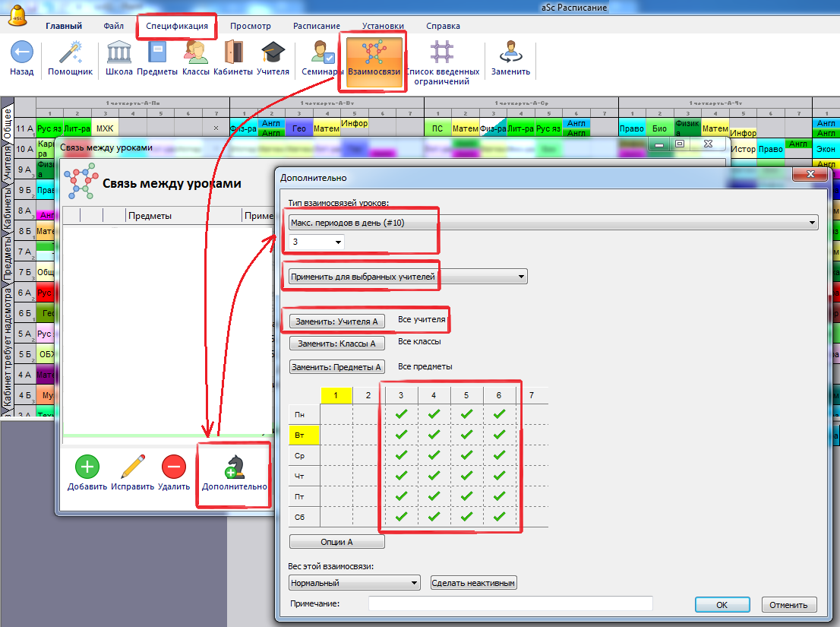
Task: Toggle the Ср period 5 checkmark
Action: [x=466, y=455]
